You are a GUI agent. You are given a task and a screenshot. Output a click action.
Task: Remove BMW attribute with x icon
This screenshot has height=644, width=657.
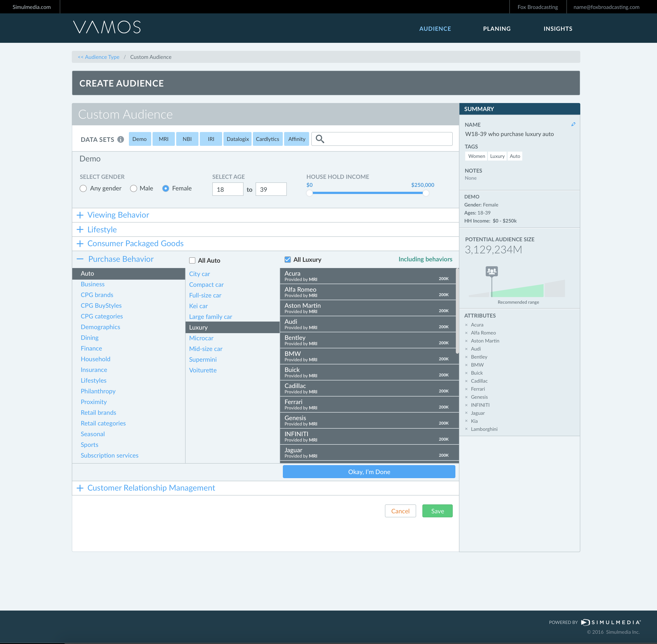coord(466,365)
